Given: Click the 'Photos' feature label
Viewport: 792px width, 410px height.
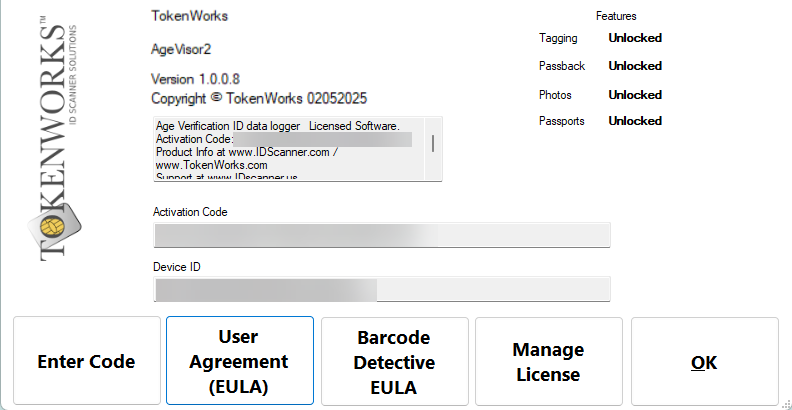Looking at the screenshot, I should [555, 95].
